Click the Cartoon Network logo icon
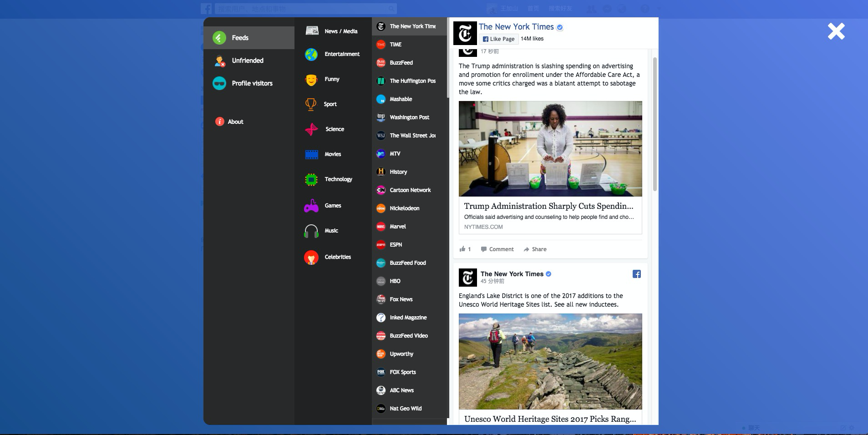Viewport: 868px width, 435px height. (x=381, y=190)
